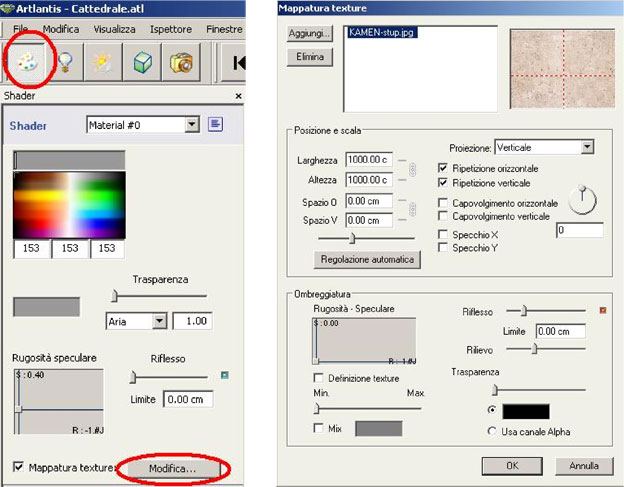Open the Perspectives camera icon
Image resolution: width=624 pixels, height=487 pixels.
pyautogui.click(x=181, y=61)
